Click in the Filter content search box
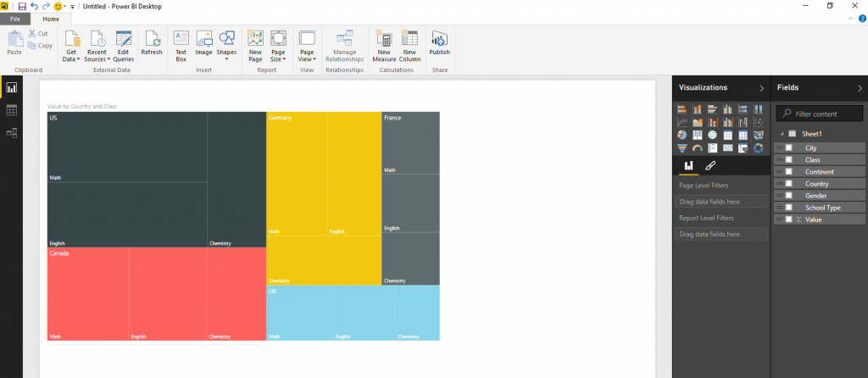The width and height of the screenshot is (868, 378). 820,114
